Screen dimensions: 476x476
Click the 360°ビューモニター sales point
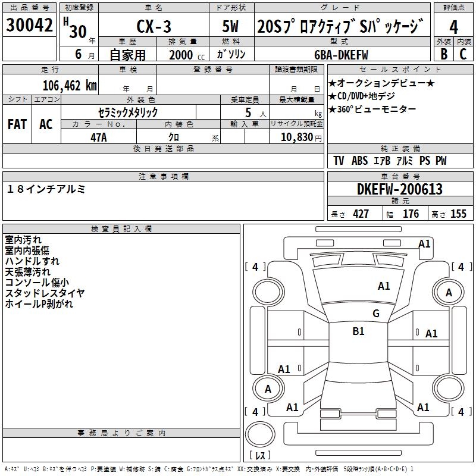point(372,109)
